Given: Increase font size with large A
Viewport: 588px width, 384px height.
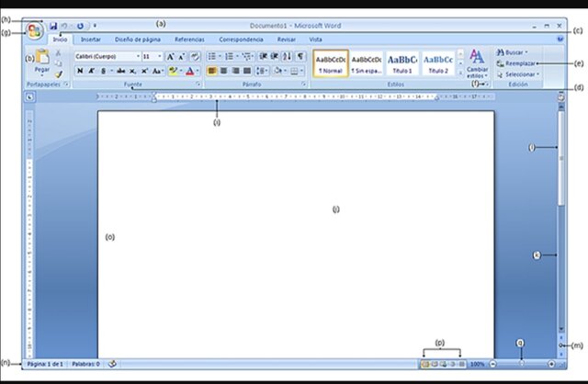Looking at the screenshot, I should coord(170,57).
